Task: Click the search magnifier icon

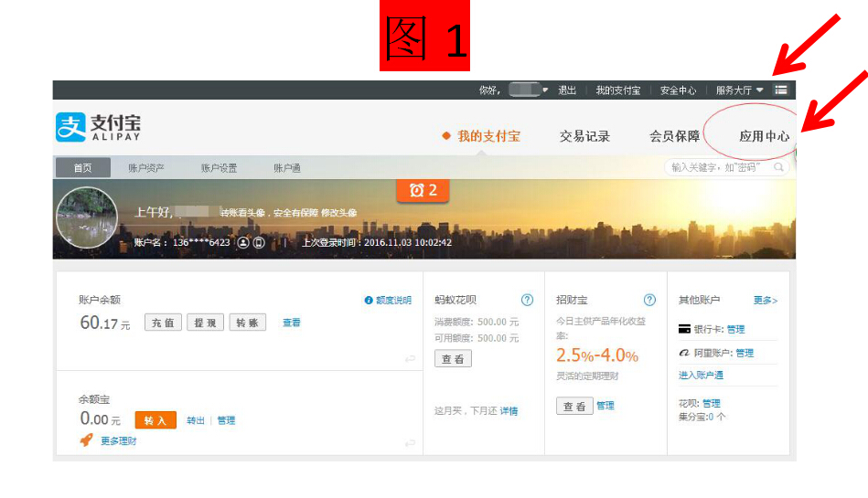Action: pyautogui.click(x=778, y=167)
